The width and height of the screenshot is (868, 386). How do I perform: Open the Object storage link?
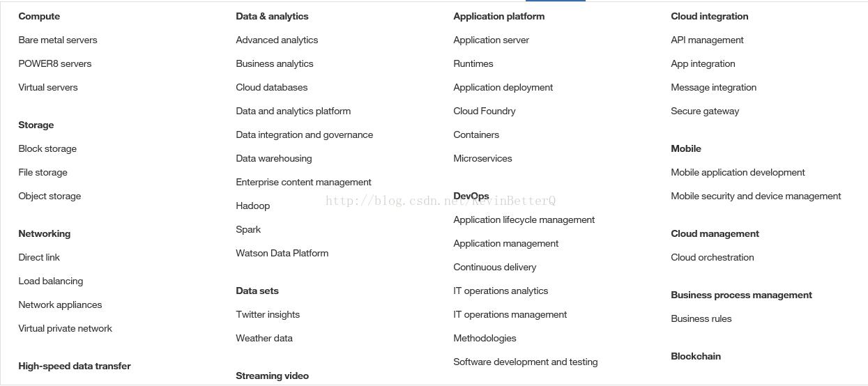(50, 196)
